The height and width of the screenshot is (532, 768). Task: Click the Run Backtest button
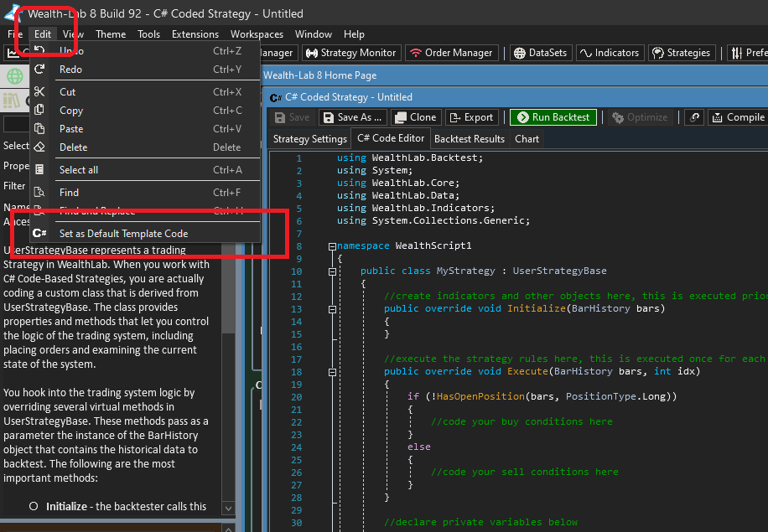click(553, 117)
